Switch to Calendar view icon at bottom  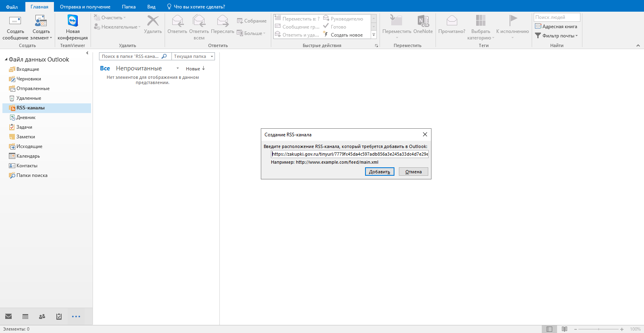tap(25, 317)
